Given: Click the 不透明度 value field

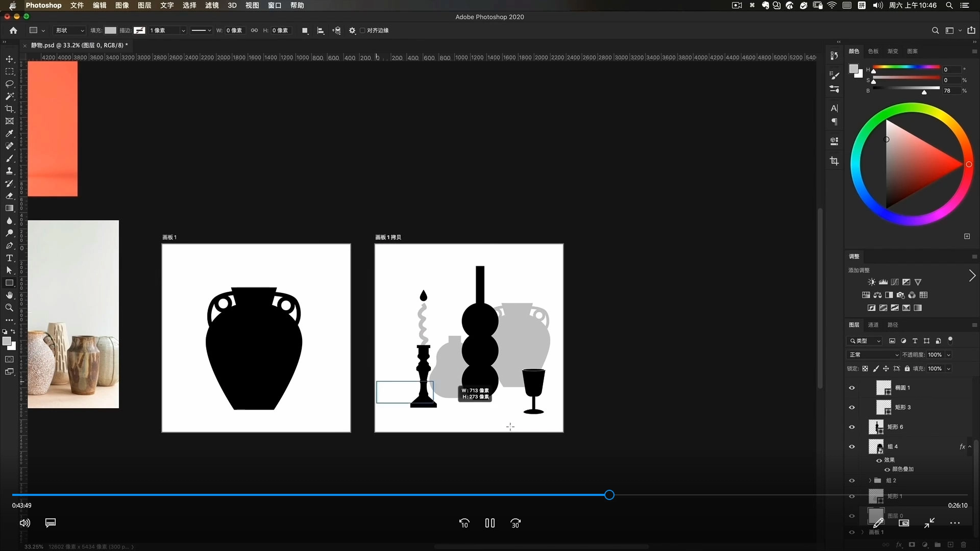Looking at the screenshot, I should (x=935, y=355).
